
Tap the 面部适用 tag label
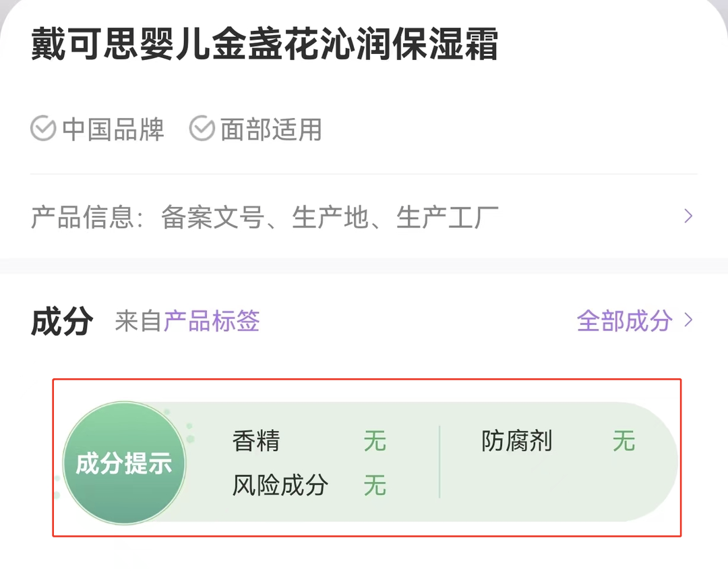coord(271,129)
